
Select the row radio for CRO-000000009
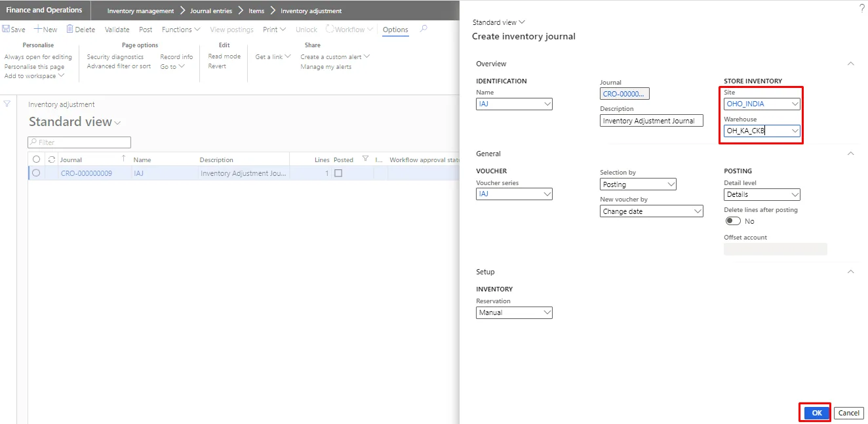pos(36,173)
